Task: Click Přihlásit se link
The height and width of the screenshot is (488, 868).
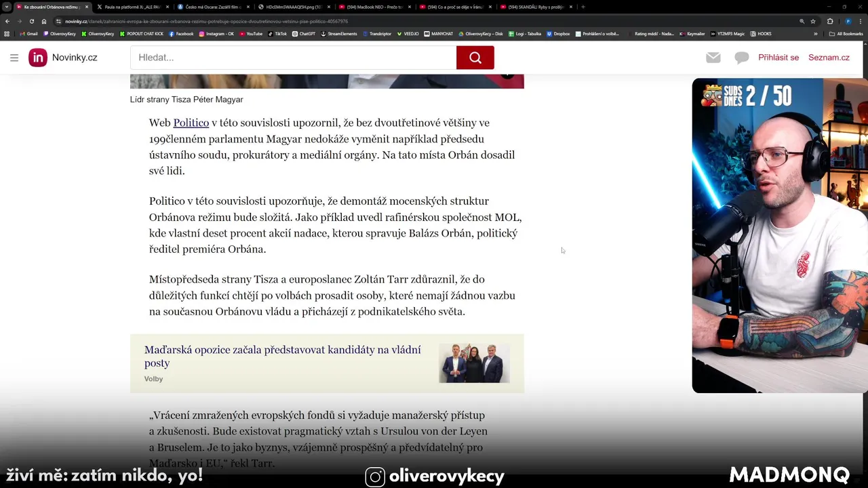Action: pos(778,58)
